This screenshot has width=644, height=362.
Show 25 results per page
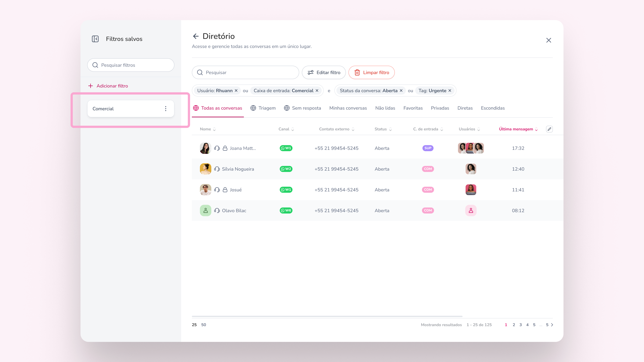[x=194, y=325]
